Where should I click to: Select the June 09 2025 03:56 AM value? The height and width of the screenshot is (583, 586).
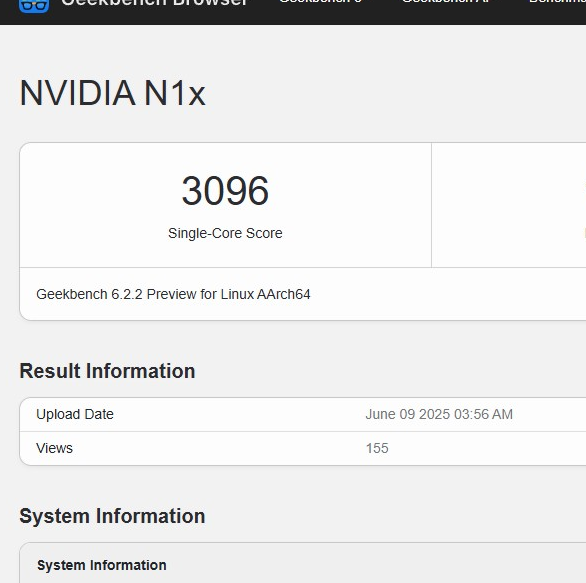point(439,414)
